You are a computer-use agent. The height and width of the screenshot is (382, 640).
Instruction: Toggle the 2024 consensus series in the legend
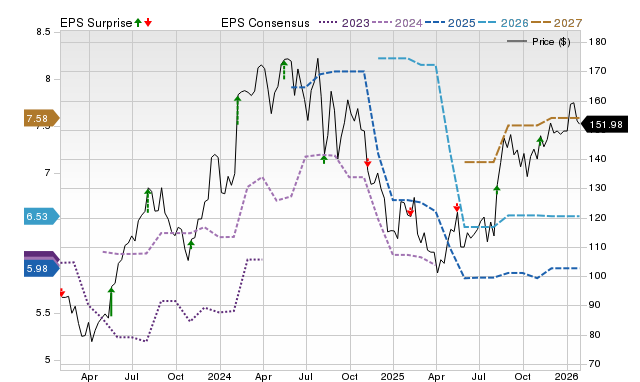pyautogui.click(x=397, y=23)
